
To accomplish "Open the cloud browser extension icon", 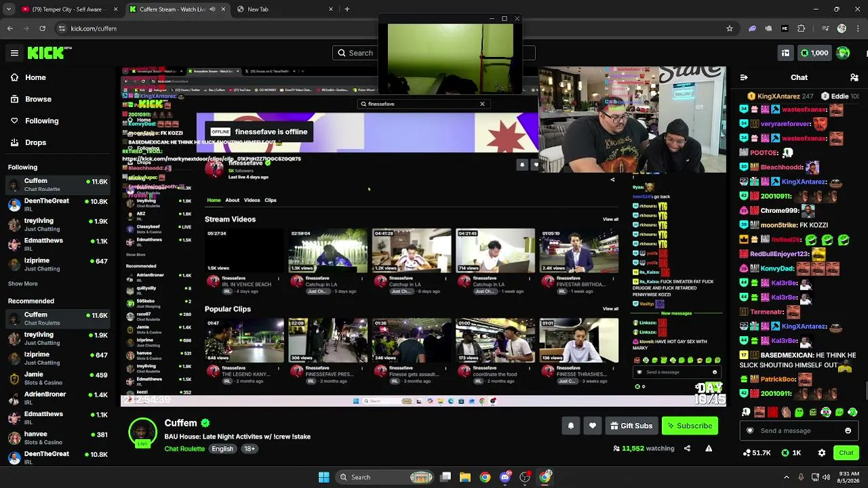I will [x=768, y=28].
